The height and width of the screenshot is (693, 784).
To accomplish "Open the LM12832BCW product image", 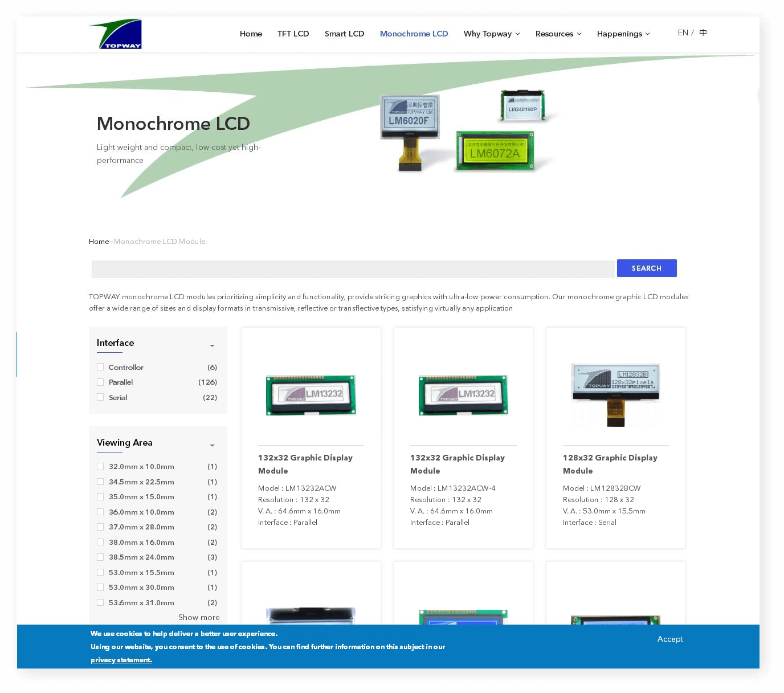I will 615,394.
